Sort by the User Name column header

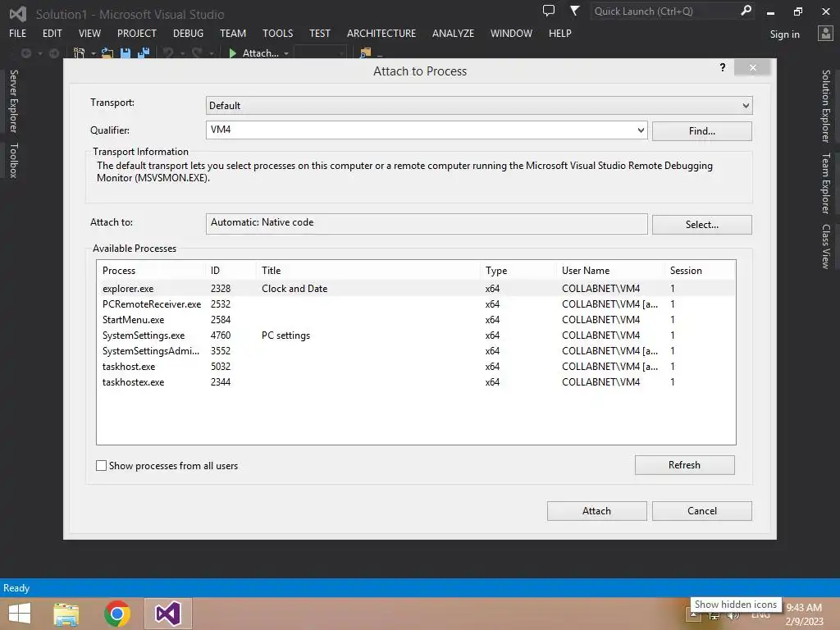point(610,271)
